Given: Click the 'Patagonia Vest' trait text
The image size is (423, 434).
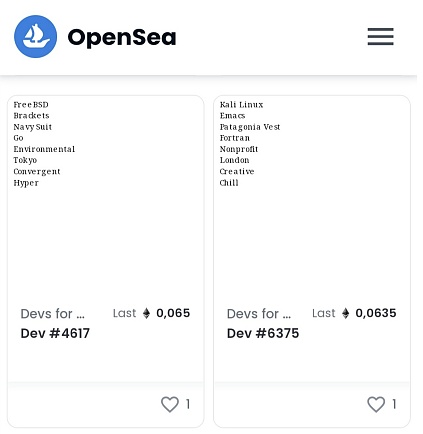Looking at the screenshot, I should click(250, 127).
